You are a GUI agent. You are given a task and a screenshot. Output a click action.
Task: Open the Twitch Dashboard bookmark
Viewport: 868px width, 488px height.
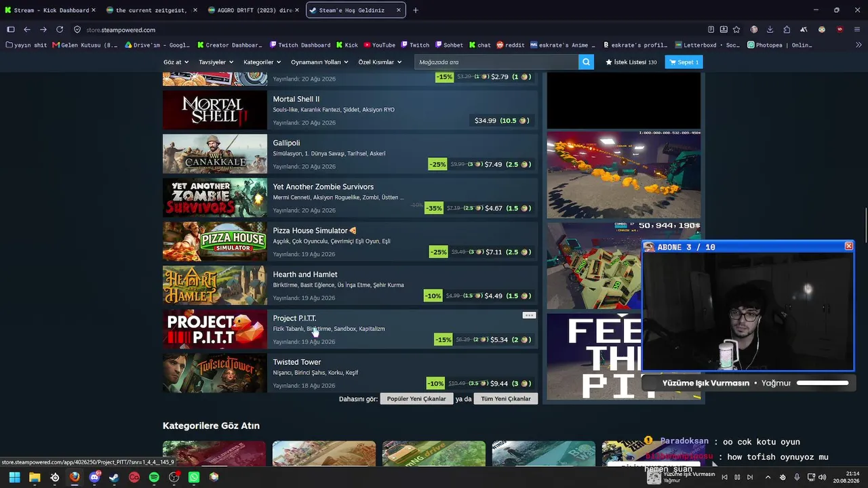coord(300,45)
